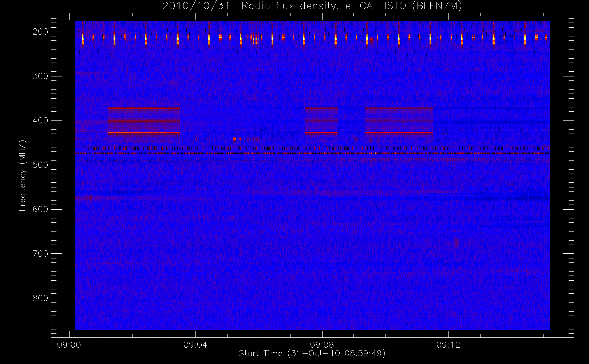Select the 700 frequency tick label
The width and height of the screenshot is (589, 364).
(x=40, y=254)
